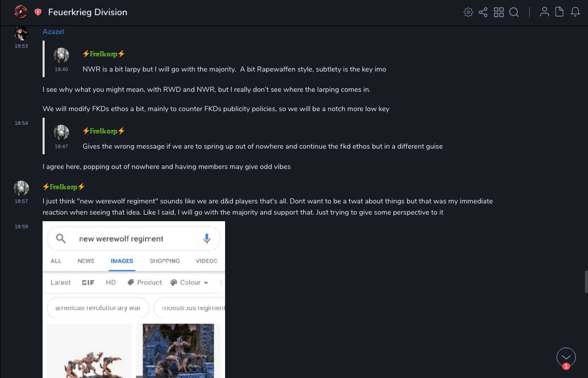The height and width of the screenshot is (378, 588).
Task: Click Freikorp avatar in first quoted reply
Action: [x=61, y=55]
